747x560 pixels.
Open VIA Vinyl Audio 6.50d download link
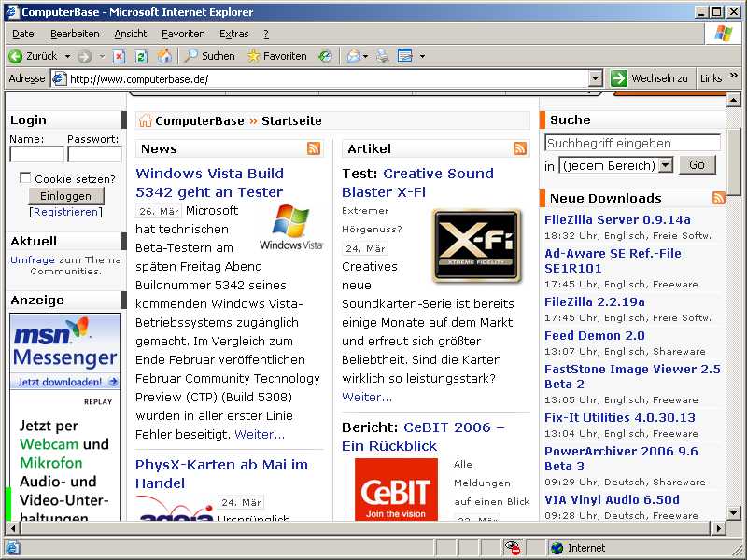pos(612,499)
